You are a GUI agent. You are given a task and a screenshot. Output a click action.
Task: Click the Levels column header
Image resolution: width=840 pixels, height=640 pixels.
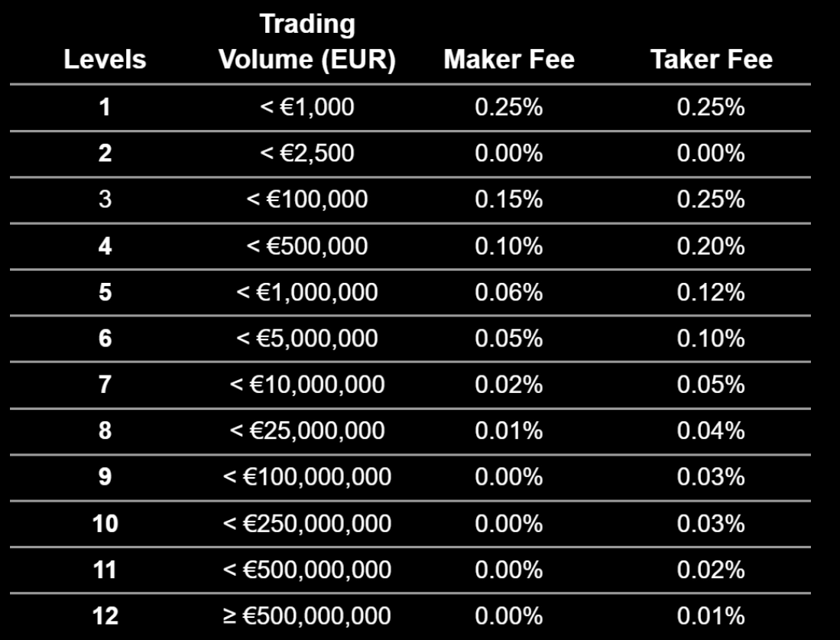(x=105, y=59)
